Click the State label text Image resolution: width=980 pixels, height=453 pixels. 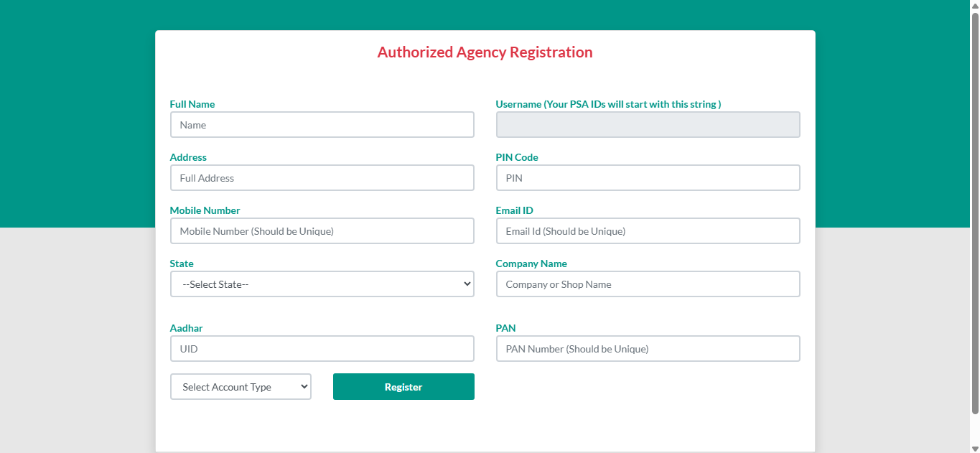click(182, 263)
